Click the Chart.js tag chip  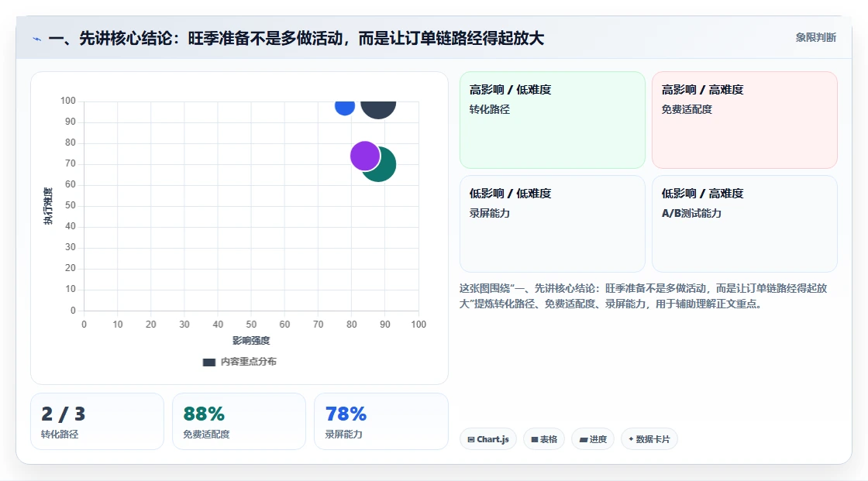488,439
